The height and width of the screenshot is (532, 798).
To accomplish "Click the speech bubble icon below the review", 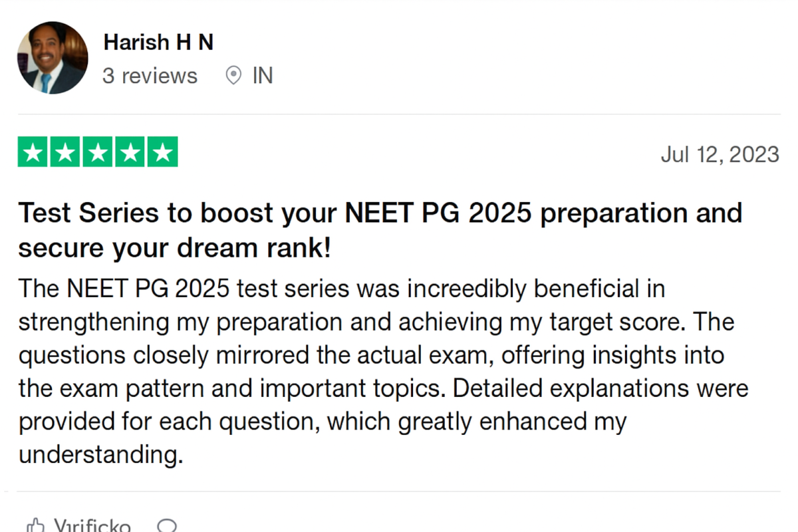I will pos(168,526).
